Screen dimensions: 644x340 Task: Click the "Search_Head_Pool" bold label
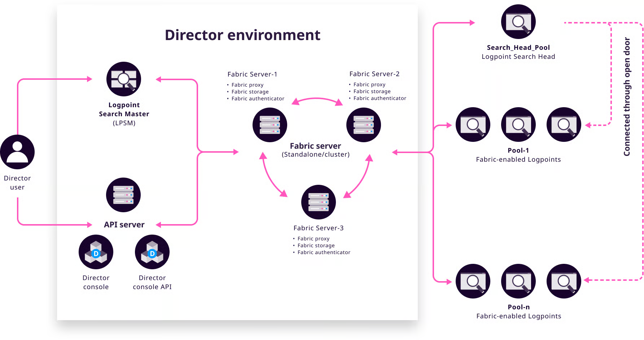click(x=518, y=48)
